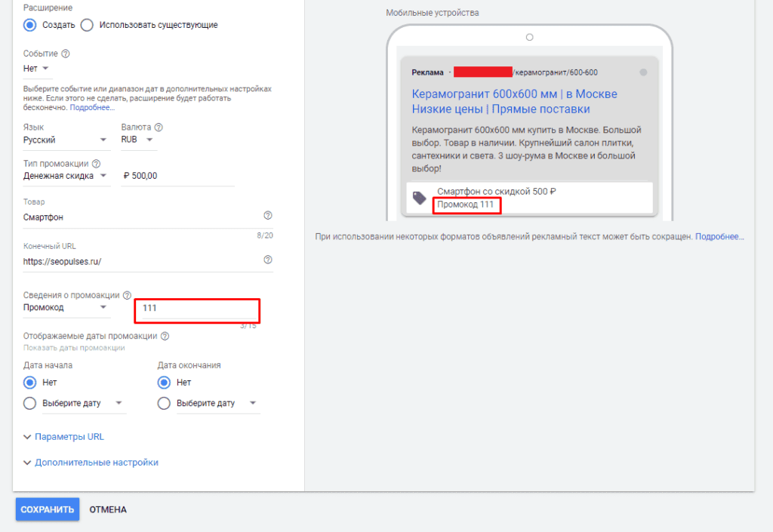Open start date picker dropdown arrow
The height and width of the screenshot is (532, 773).
(119, 403)
